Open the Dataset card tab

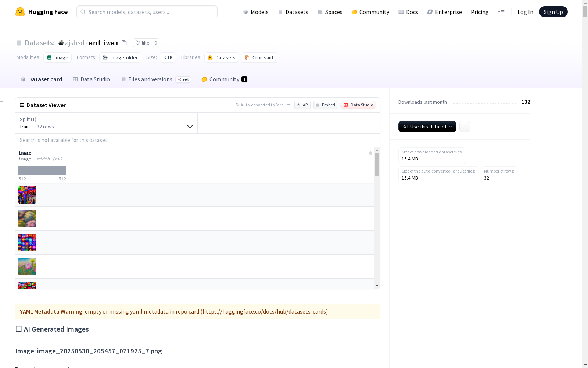(41, 79)
